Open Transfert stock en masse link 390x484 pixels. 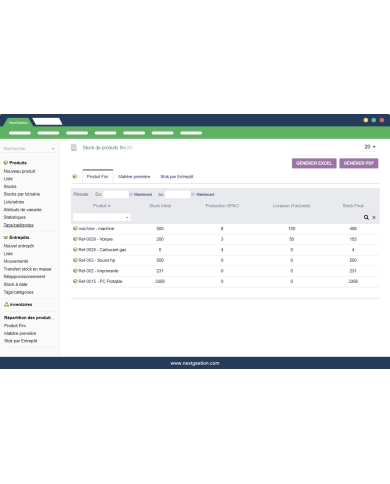coord(27,269)
